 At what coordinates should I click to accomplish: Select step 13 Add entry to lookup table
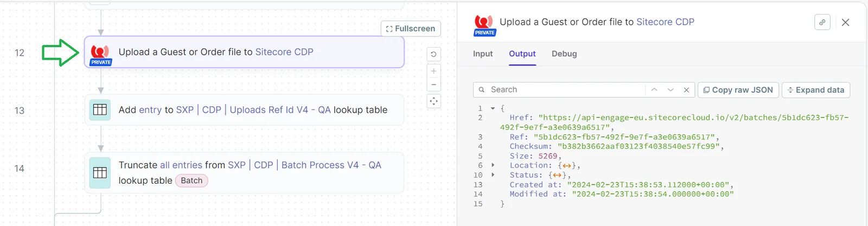pyautogui.click(x=244, y=109)
